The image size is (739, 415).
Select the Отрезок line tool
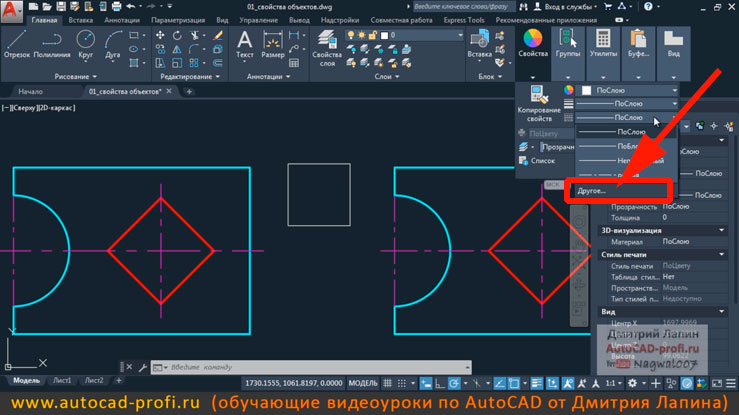point(17,44)
